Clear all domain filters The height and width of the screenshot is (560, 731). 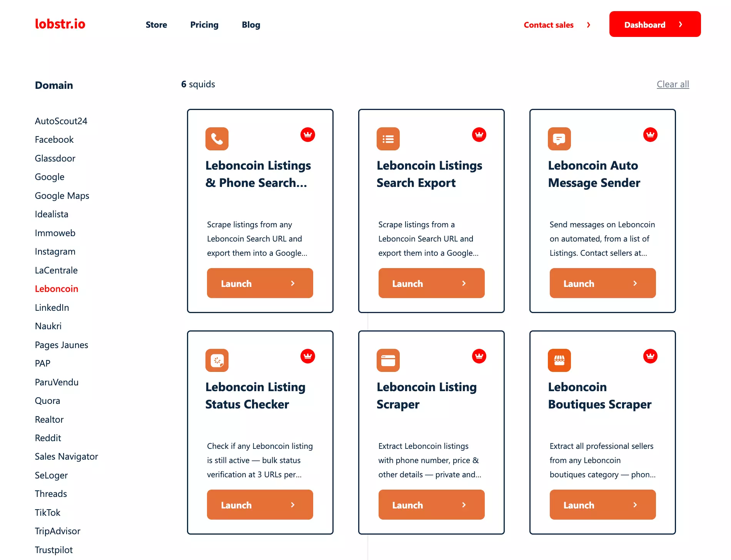pyautogui.click(x=673, y=84)
